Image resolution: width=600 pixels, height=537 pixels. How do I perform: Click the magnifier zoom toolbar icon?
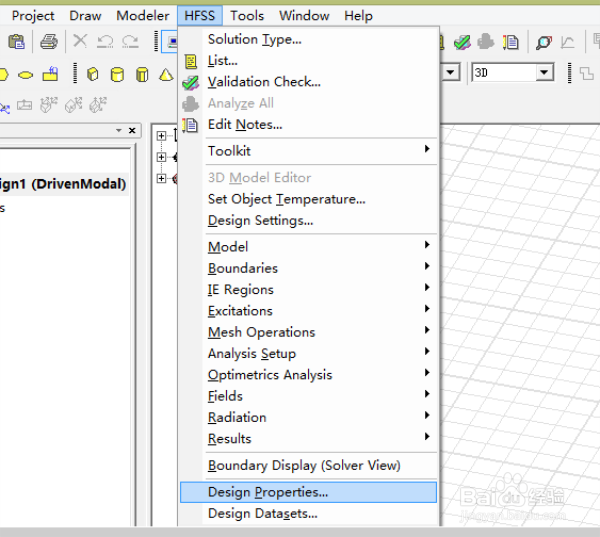coord(543,42)
